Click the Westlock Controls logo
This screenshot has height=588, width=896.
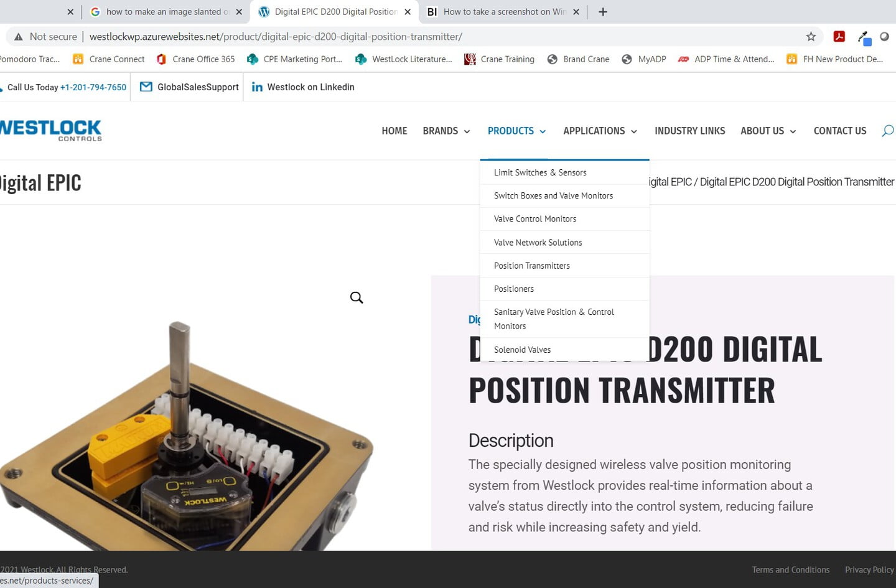click(x=51, y=130)
